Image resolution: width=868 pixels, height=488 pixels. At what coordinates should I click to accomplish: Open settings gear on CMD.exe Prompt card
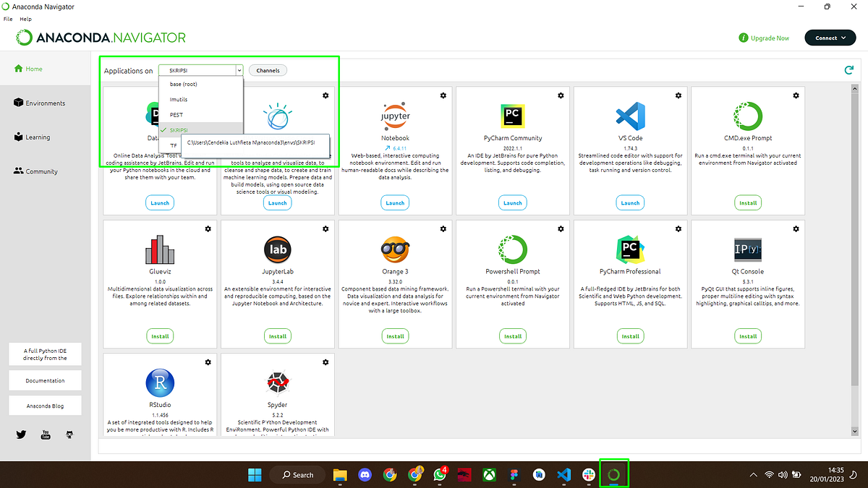click(796, 95)
